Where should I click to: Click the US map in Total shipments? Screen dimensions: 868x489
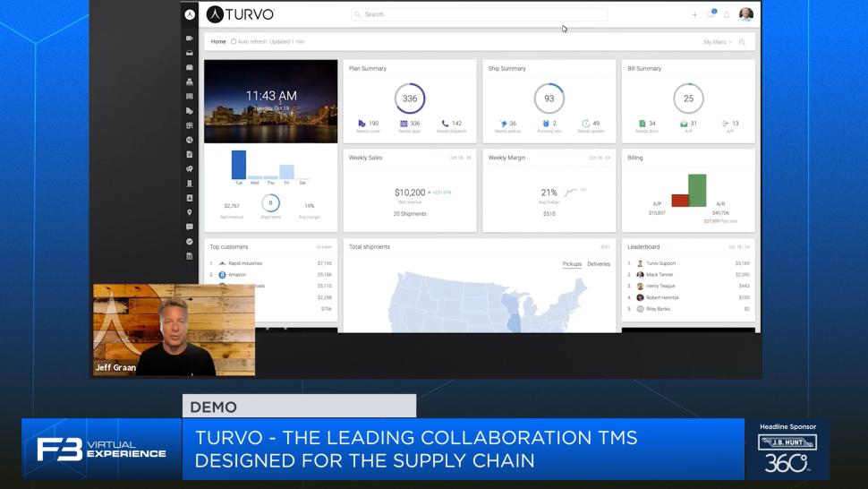point(487,302)
